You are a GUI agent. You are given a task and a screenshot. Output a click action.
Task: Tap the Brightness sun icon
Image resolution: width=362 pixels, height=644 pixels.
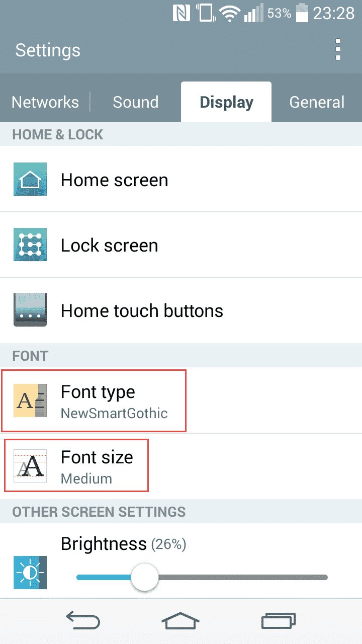pyautogui.click(x=30, y=573)
